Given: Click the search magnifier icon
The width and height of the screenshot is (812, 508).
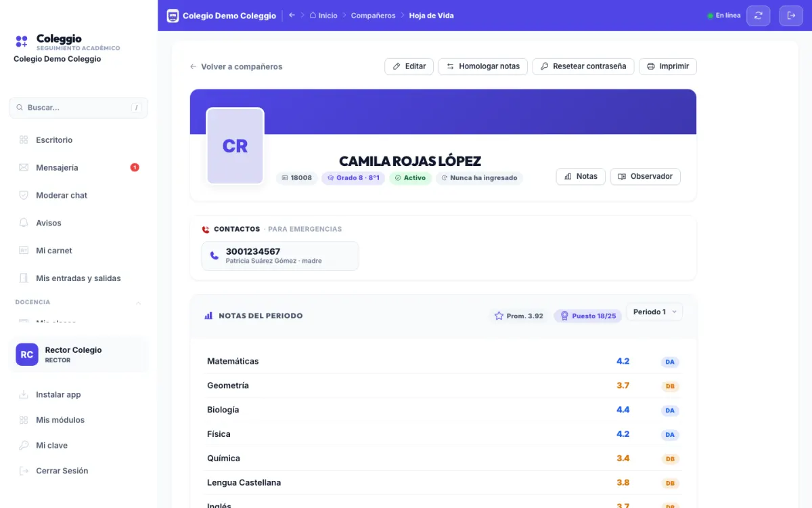Looking at the screenshot, I should point(20,108).
